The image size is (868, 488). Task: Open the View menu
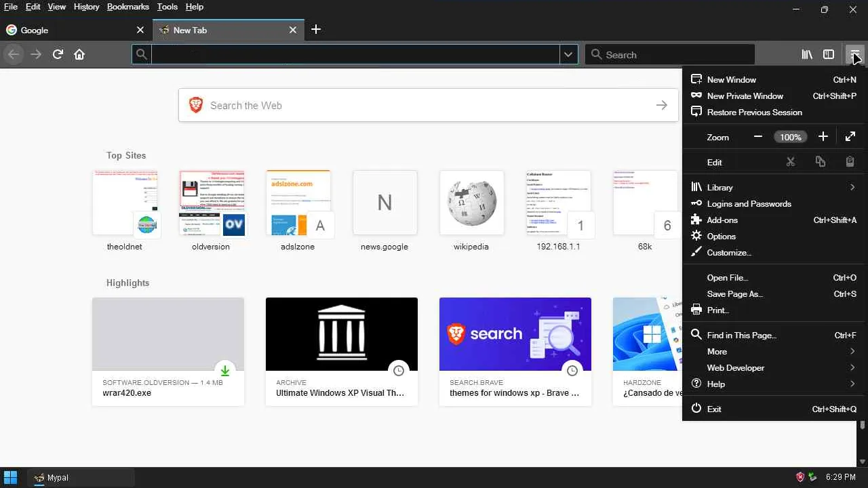click(57, 7)
